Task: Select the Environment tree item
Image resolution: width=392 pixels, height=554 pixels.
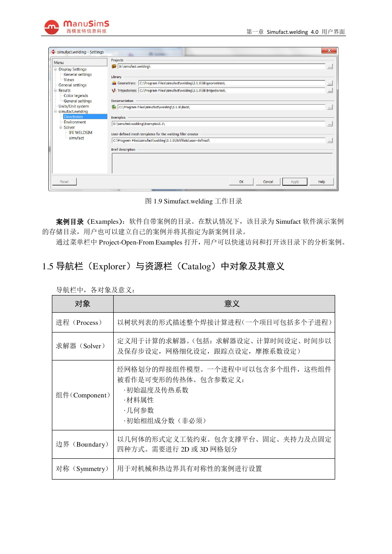Action: [75, 122]
